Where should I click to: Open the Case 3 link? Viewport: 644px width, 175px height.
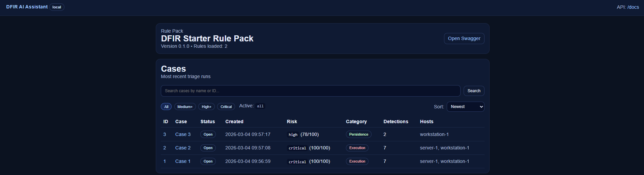click(183, 134)
